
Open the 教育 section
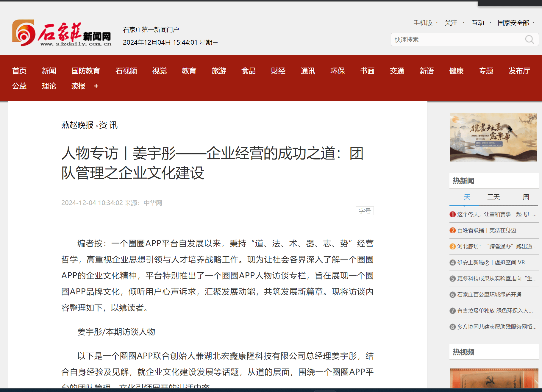click(189, 71)
